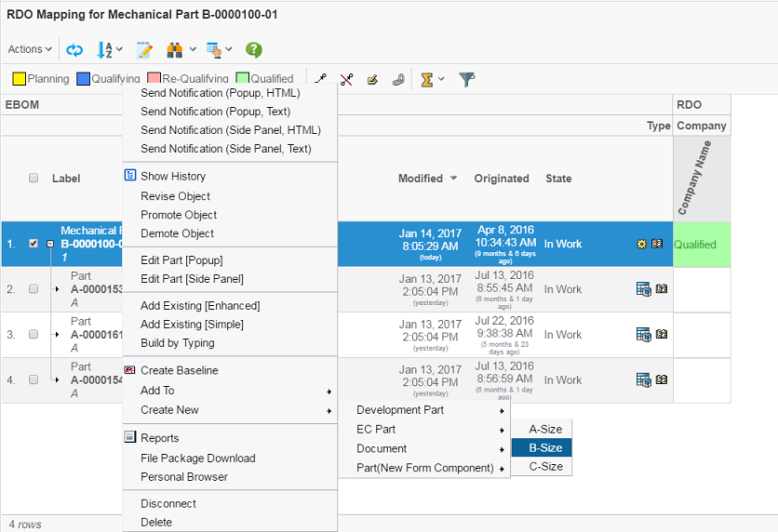The width and height of the screenshot is (778, 532).
Task: Toggle the select-all header checkbox
Action: click(34, 179)
